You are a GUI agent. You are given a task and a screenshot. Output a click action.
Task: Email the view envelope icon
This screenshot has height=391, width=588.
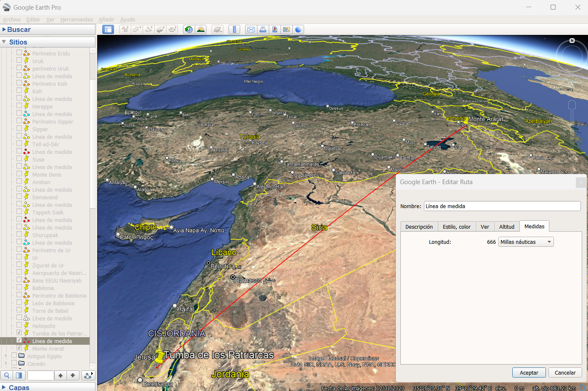pos(251,29)
